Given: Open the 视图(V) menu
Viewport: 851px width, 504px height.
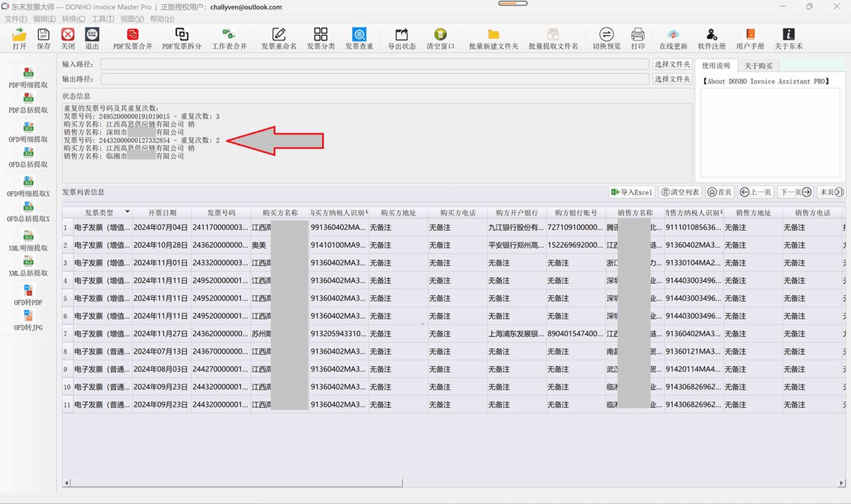Looking at the screenshot, I should [132, 19].
